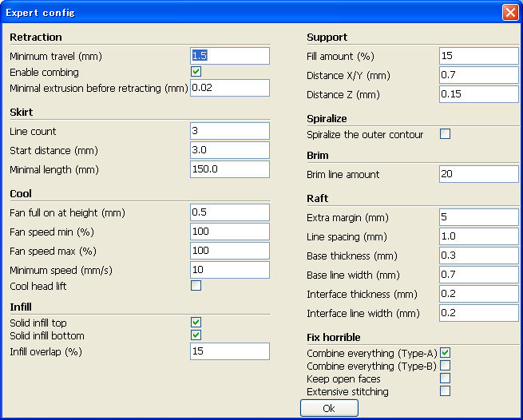Viewport: 523px width, 420px height.
Task: Uncheck Combine everything (Type-A)
Action: tap(445, 353)
